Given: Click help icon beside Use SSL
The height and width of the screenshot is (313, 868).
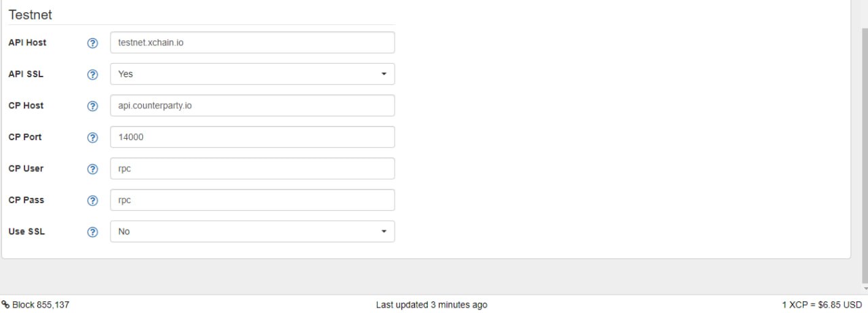Looking at the screenshot, I should (93, 232).
